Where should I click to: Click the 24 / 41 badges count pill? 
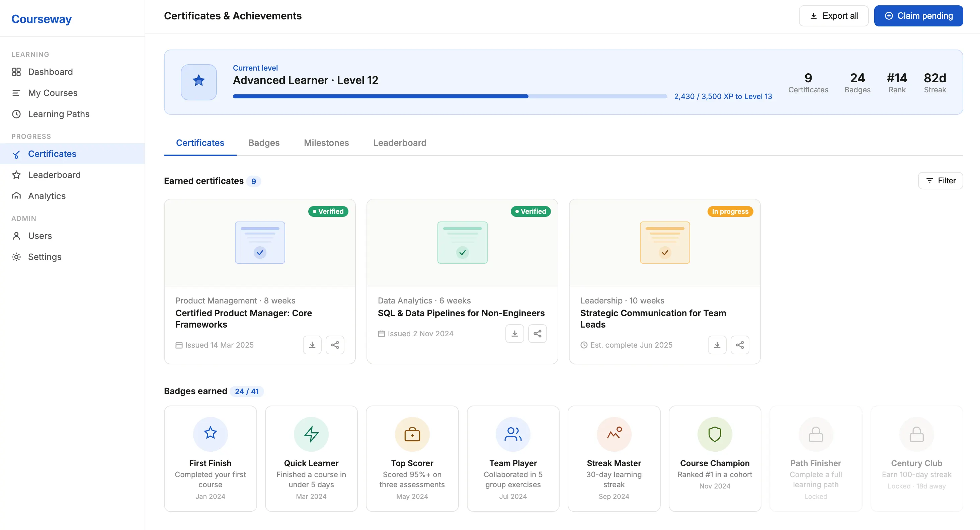coord(247,391)
